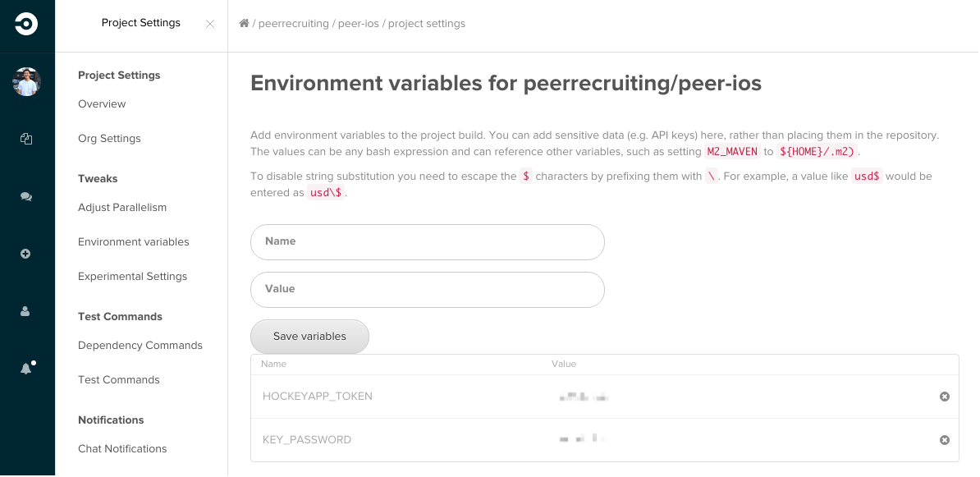Click the add projects plus icon
Screen dimensions: 980x477
pyautogui.click(x=26, y=255)
